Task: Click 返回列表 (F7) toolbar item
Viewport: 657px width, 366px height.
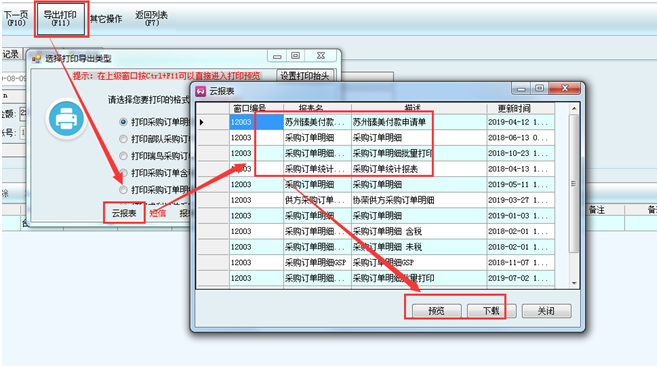Action: [151, 19]
